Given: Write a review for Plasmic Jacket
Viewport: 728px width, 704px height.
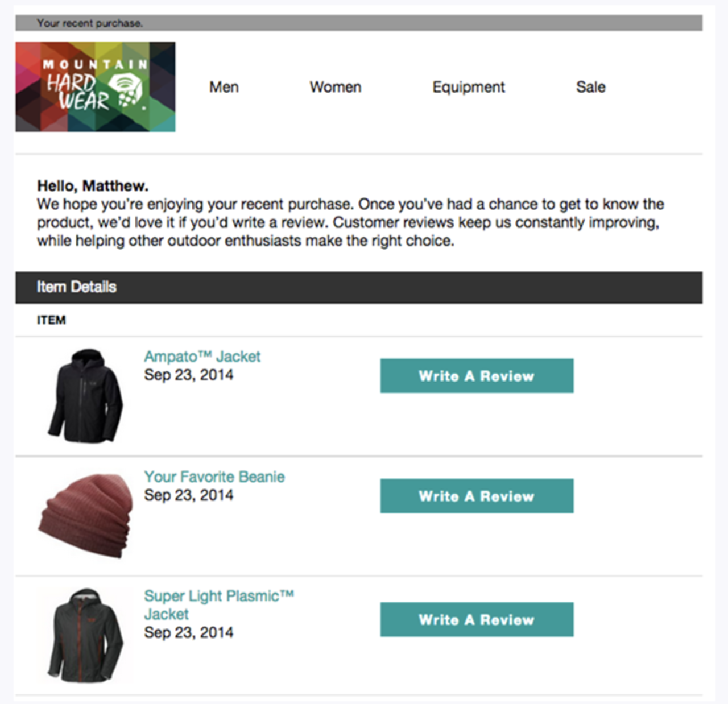Looking at the screenshot, I should point(477,619).
